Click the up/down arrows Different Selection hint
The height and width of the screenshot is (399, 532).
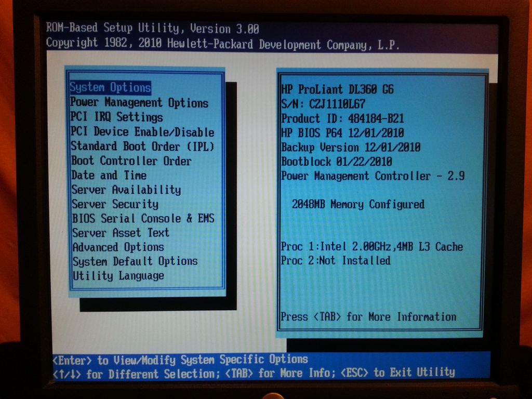pyautogui.click(x=137, y=374)
